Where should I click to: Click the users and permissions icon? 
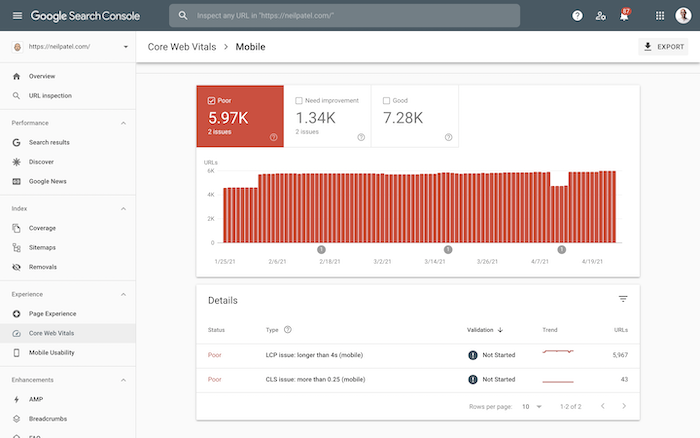600,16
